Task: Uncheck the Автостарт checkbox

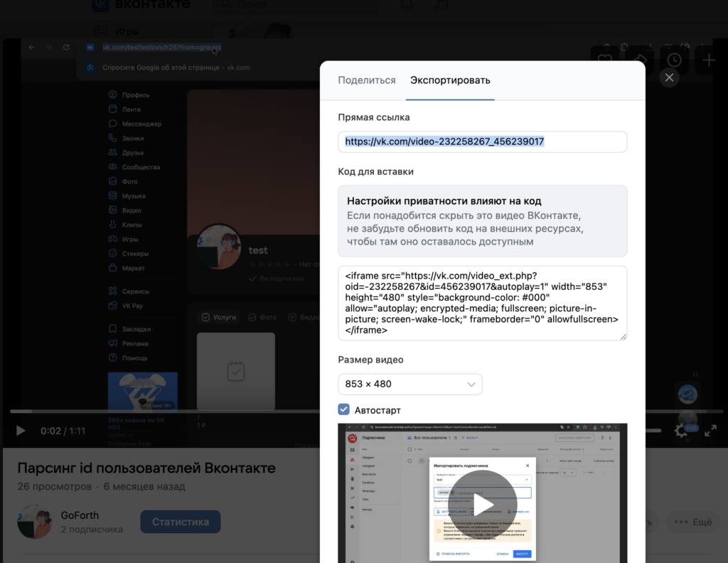Action: (x=344, y=410)
